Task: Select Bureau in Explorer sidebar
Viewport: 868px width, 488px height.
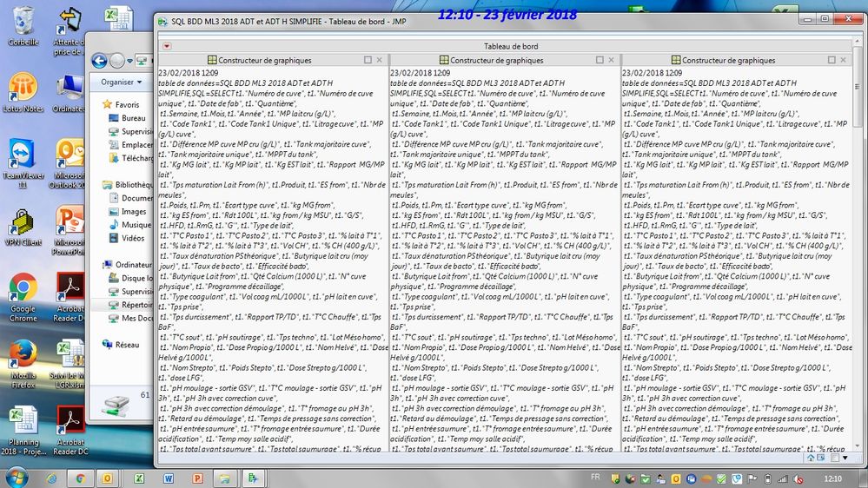Action: [128, 118]
